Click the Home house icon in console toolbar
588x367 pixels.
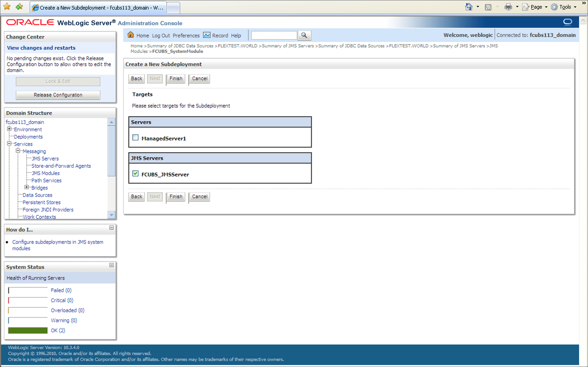tap(131, 35)
